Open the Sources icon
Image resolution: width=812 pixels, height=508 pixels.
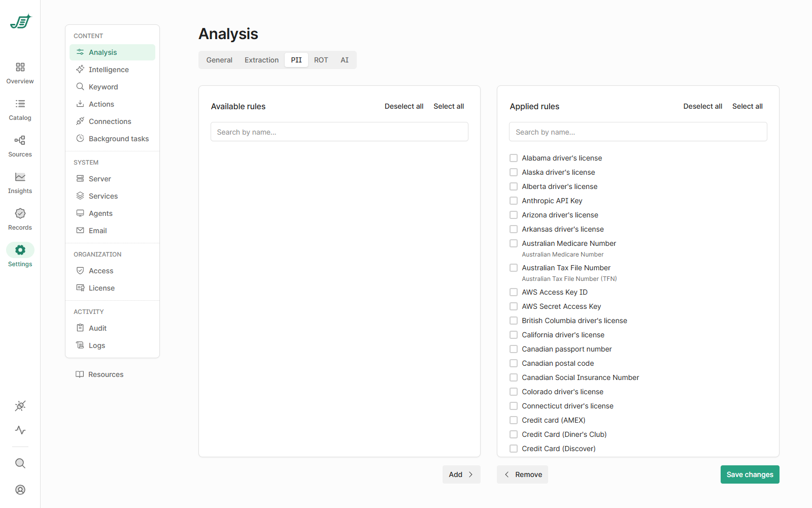[20, 140]
